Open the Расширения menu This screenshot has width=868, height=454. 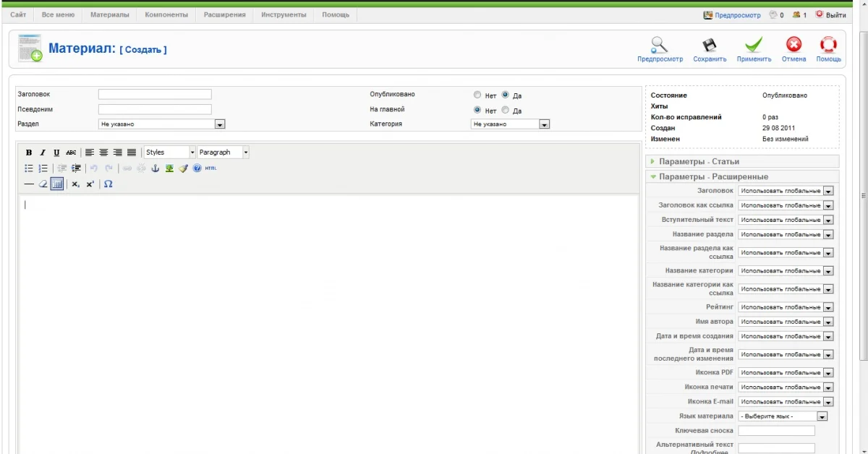click(224, 14)
